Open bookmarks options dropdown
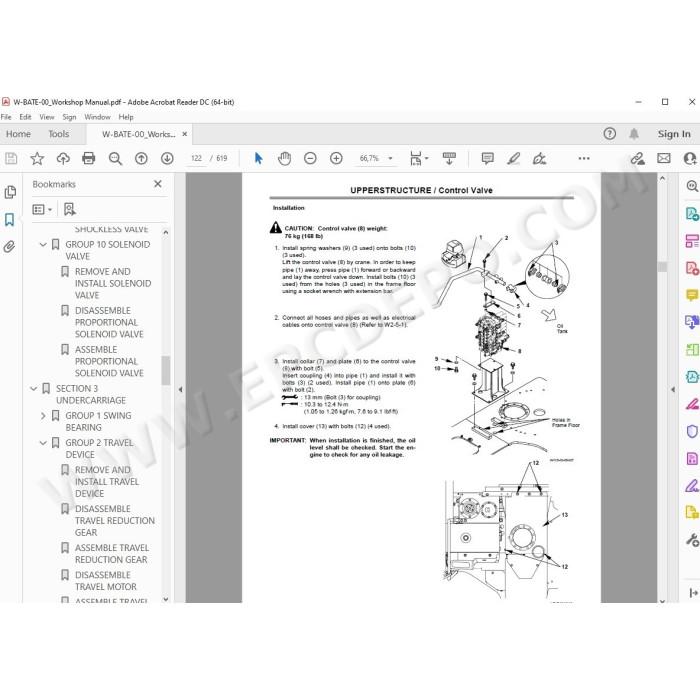Screen dimensions: 700x700 coord(42,209)
